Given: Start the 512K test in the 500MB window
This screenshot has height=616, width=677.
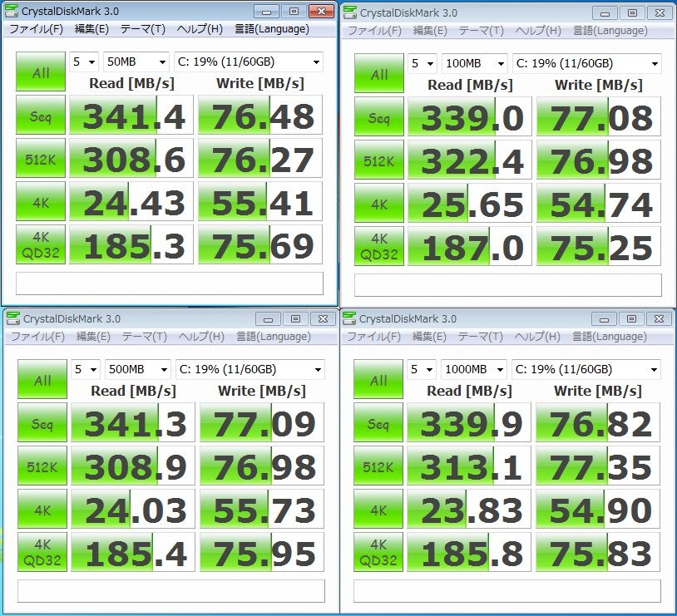Looking at the screenshot, I should (x=42, y=466).
